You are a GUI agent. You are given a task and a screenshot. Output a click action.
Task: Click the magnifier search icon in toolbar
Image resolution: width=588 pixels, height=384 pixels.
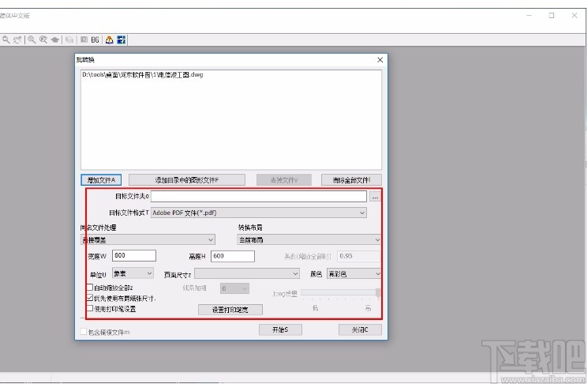[x=6, y=40]
